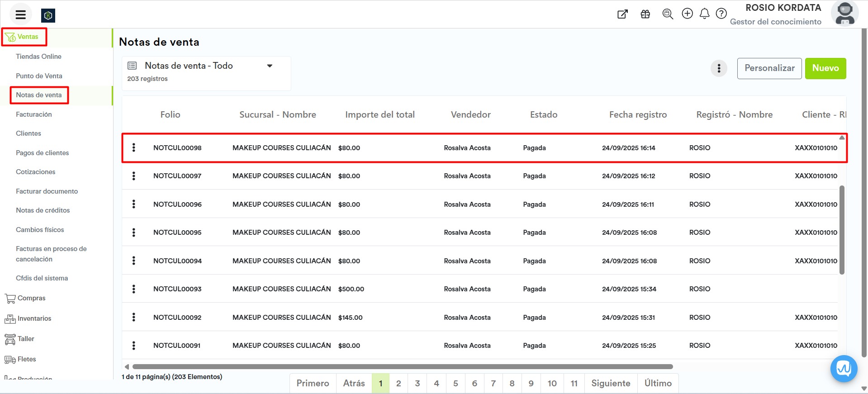Select Cotizaciones from the Ventas menu

coord(36,172)
